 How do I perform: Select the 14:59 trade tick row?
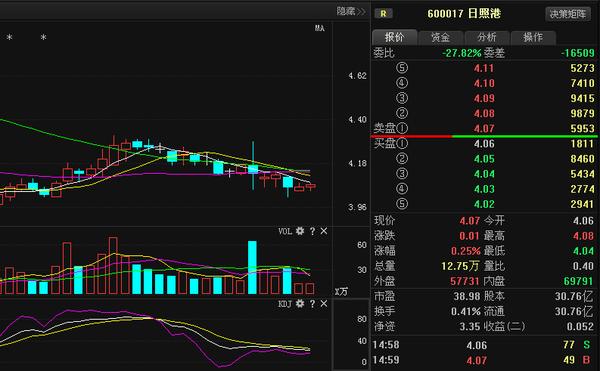(x=484, y=360)
